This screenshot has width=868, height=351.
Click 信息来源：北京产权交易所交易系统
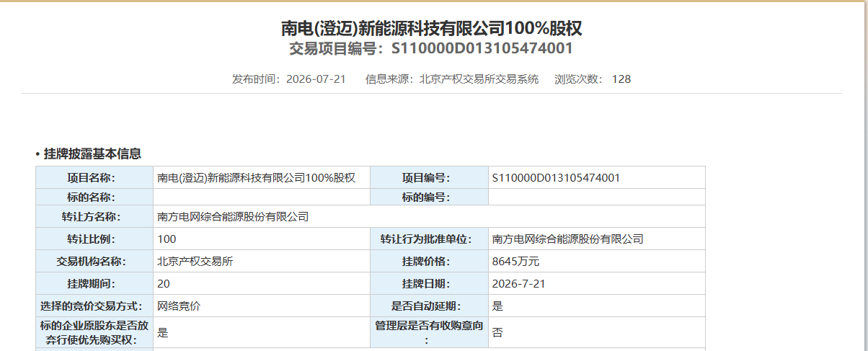452,79
